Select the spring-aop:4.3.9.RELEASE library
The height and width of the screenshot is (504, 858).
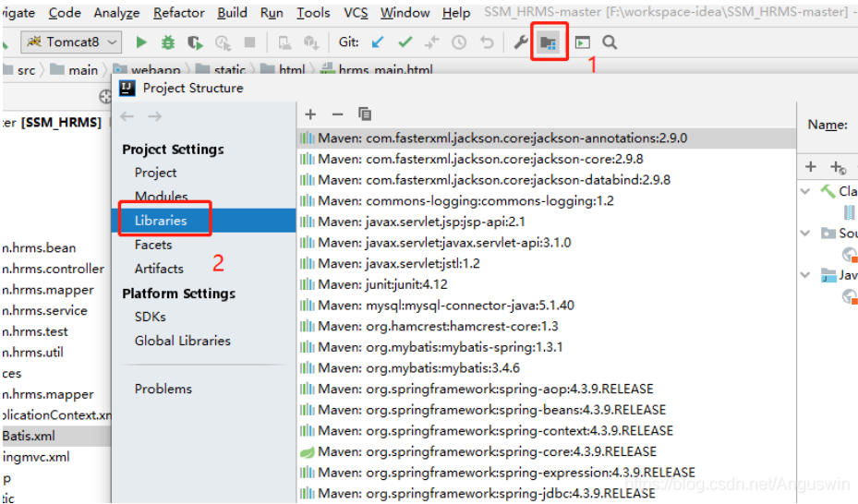(547, 389)
